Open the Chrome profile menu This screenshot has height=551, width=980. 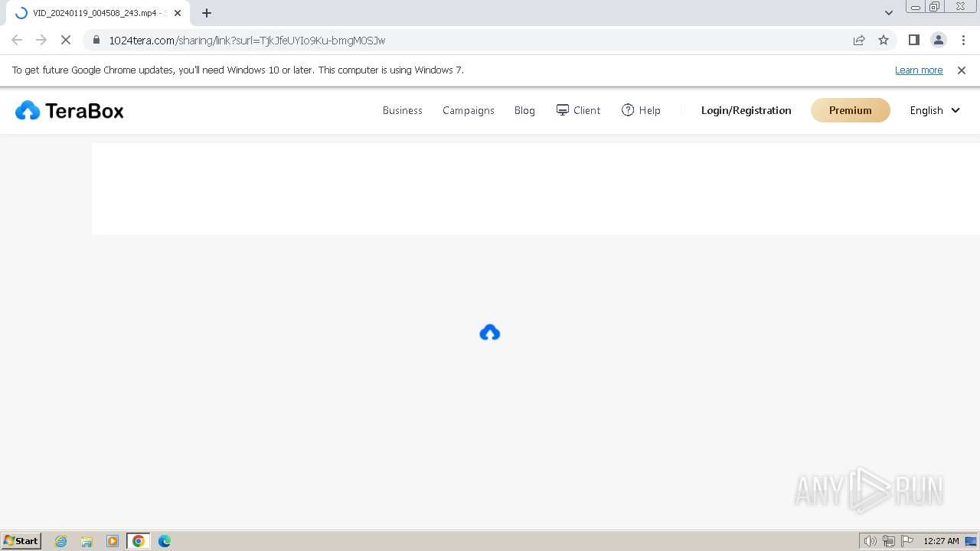[939, 40]
